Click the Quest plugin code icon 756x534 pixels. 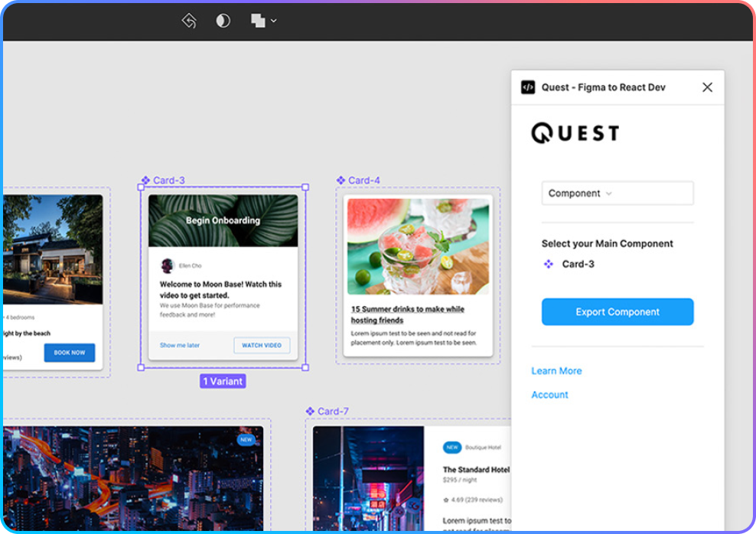[x=528, y=87]
